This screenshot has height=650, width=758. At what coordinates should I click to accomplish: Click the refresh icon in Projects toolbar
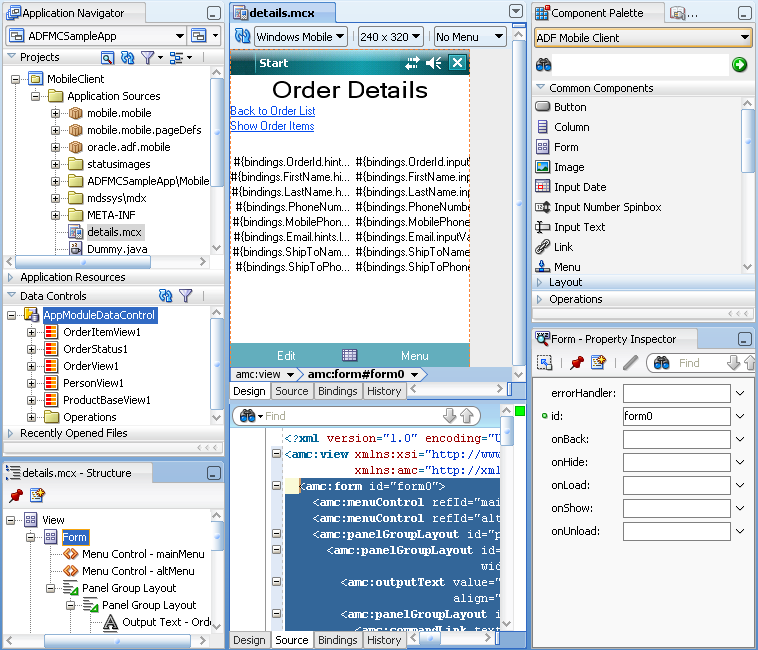coord(128,58)
